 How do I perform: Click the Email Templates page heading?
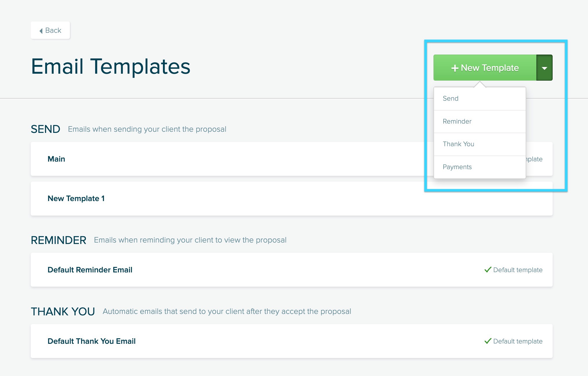[110, 66]
